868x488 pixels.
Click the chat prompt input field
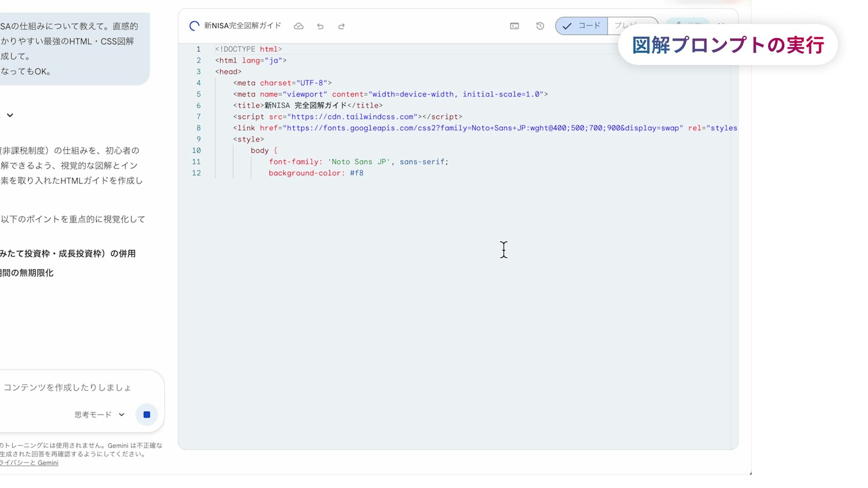point(67,387)
